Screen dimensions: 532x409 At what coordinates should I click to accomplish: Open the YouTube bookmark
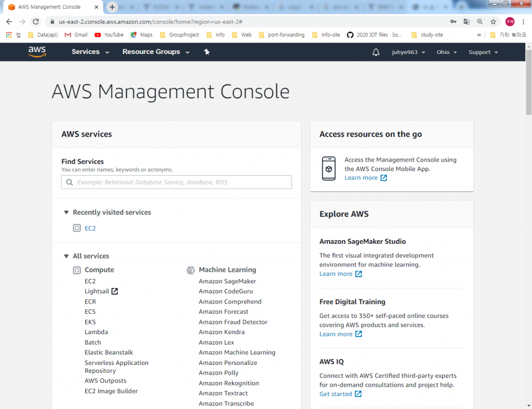[109, 35]
